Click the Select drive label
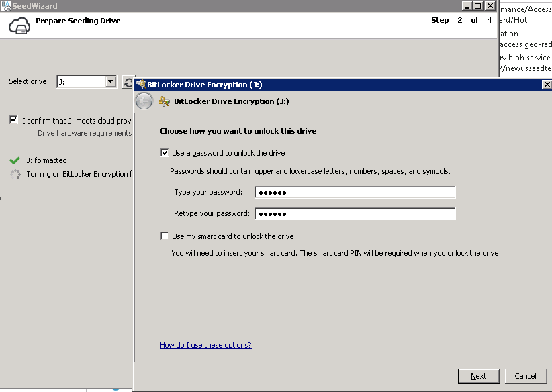Screen dimensions: 552x392 pos(29,81)
